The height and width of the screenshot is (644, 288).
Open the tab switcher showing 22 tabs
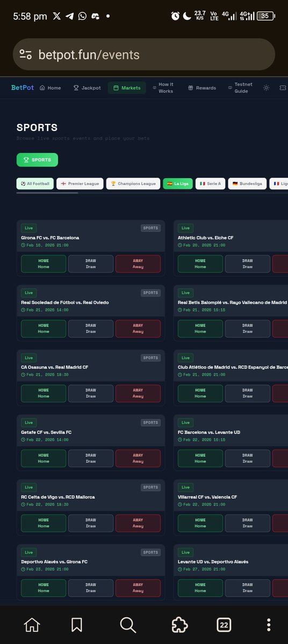click(224, 625)
